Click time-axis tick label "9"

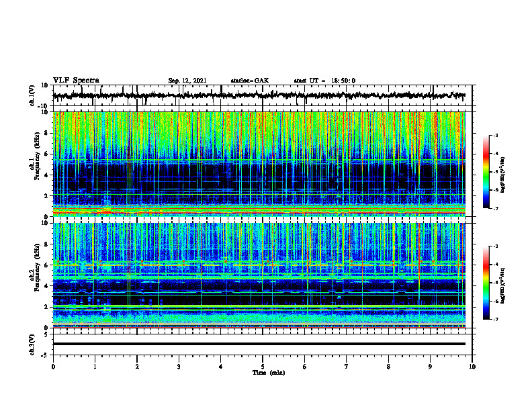[x=430, y=367]
